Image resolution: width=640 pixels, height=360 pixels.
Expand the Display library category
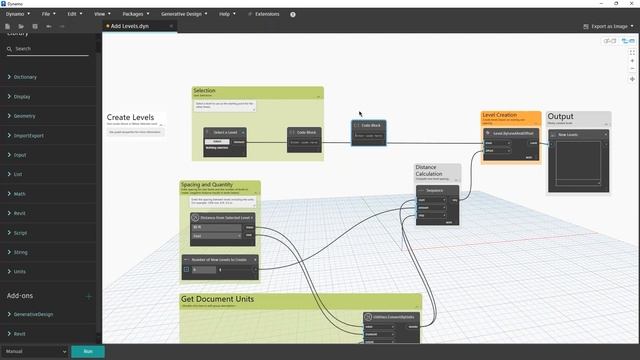point(9,97)
